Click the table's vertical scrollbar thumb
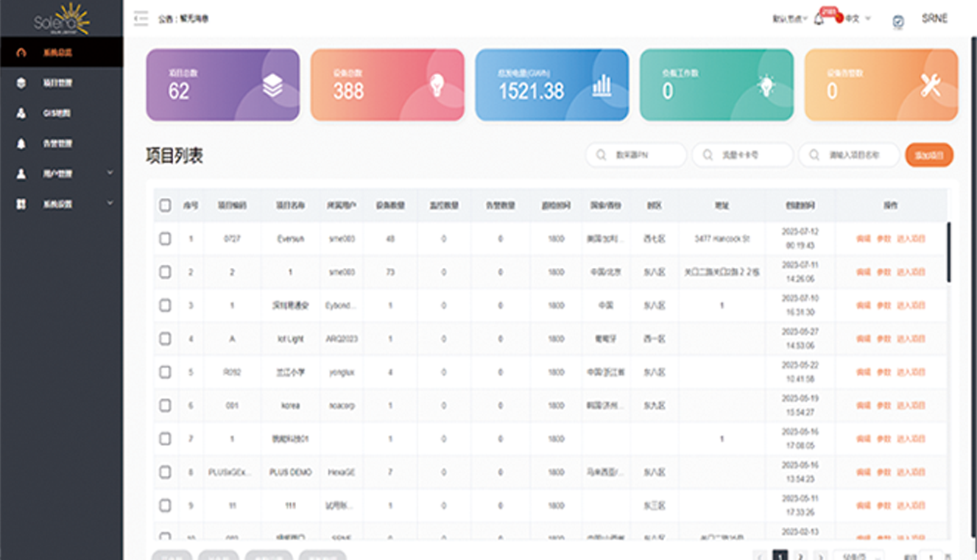The width and height of the screenshot is (977, 560). click(949, 252)
